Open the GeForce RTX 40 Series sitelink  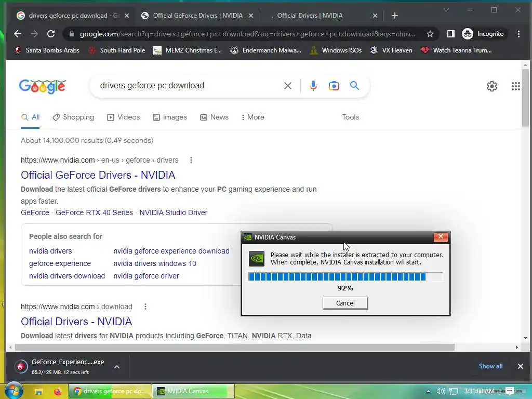(94, 212)
